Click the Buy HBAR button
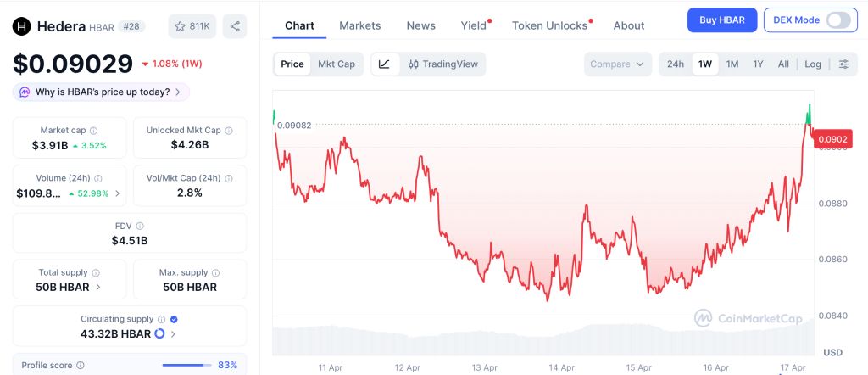The height and width of the screenshot is (375, 868). [721, 20]
